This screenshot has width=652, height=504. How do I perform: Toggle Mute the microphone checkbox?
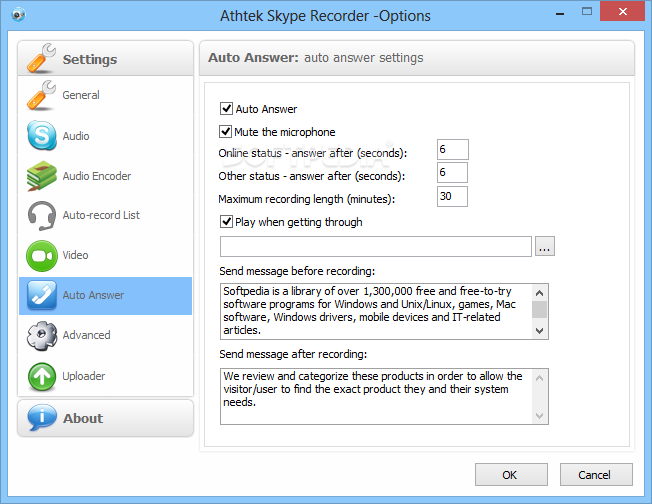225,131
